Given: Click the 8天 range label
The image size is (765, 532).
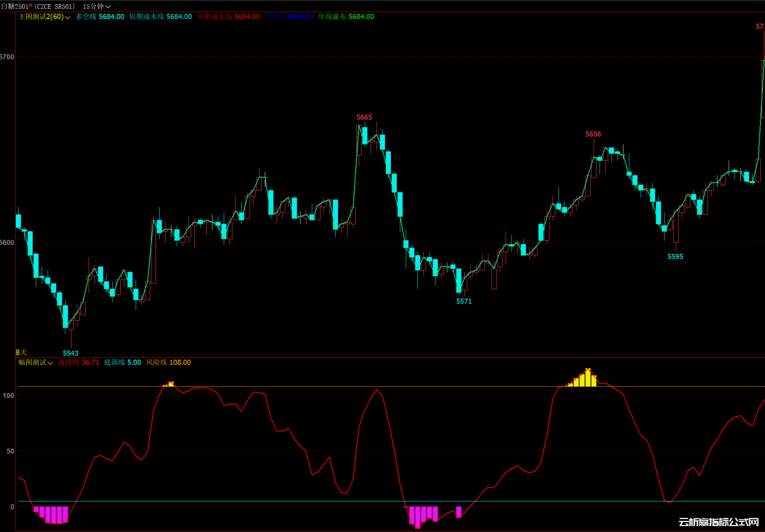Looking at the screenshot, I should click(x=21, y=352).
